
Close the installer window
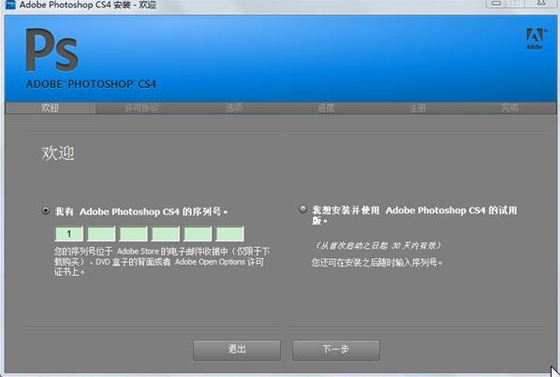point(541,3)
